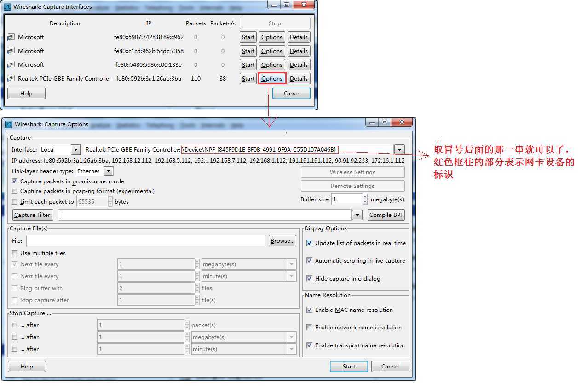Show Details for interface fe80::5480:5986:c00:133e
588x386 pixels.
coord(299,65)
